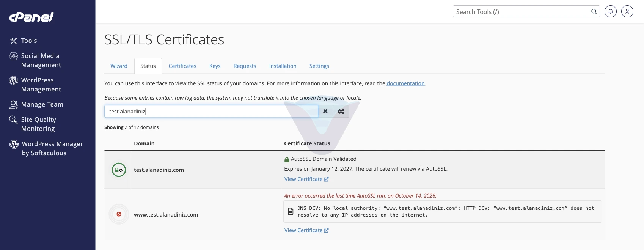Image resolution: width=644 pixels, height=250 pixels.
Task: Click the green padlock beside AutoSSL Domain Validated
Action: click(x=287, y=160)
